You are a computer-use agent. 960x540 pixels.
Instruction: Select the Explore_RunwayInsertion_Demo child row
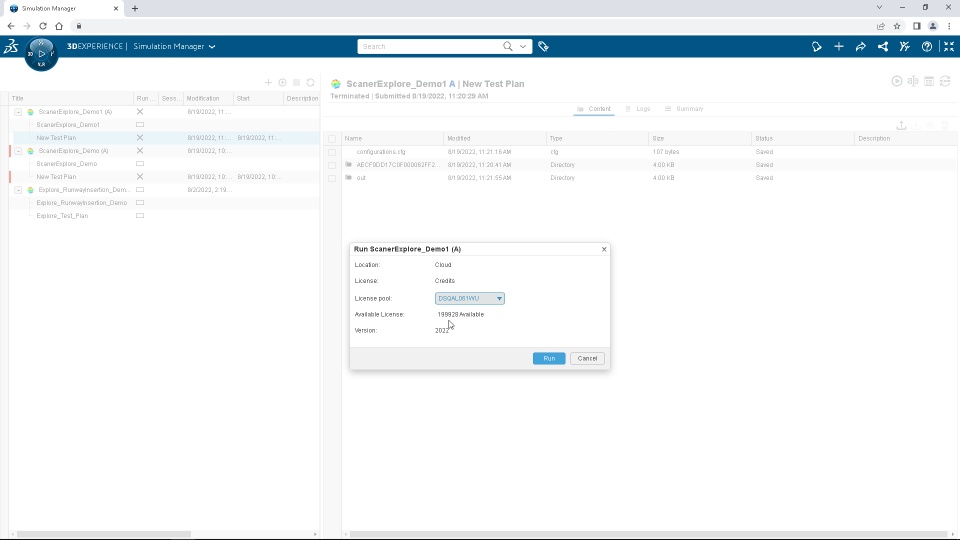click(164, 203)
